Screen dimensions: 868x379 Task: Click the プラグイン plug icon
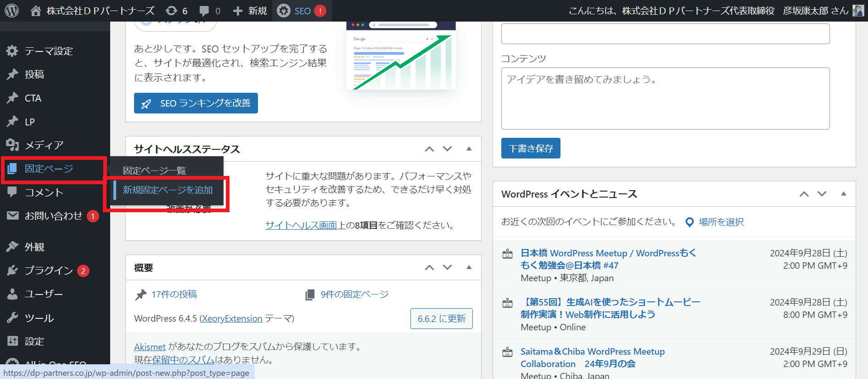click(x=12, y=270)
